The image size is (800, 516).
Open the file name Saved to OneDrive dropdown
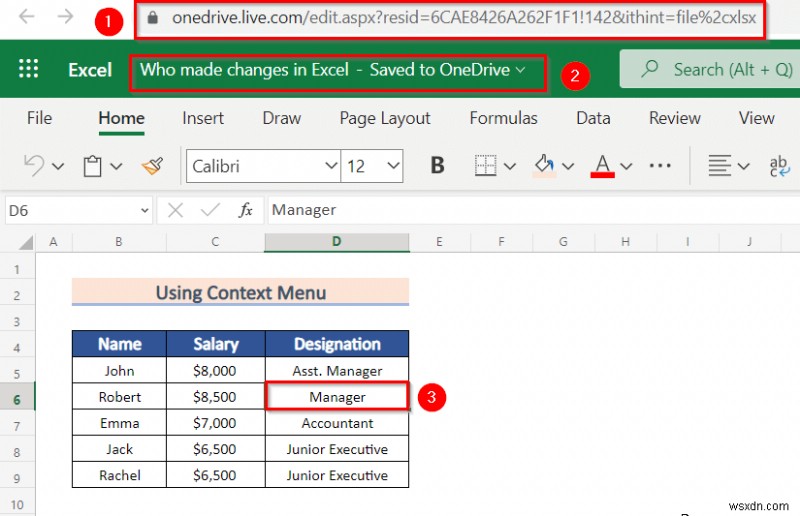333,70
